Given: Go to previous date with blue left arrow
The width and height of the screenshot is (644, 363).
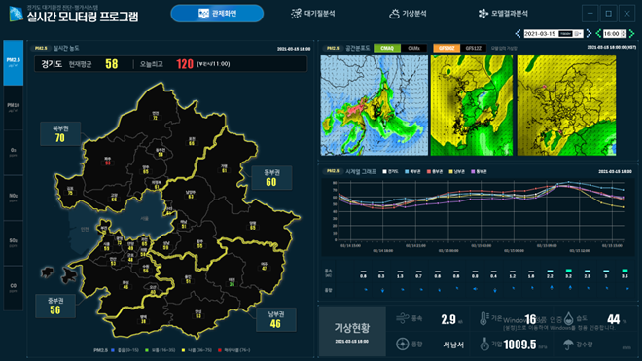Looking at the screenshot, I should coord(518,33).
